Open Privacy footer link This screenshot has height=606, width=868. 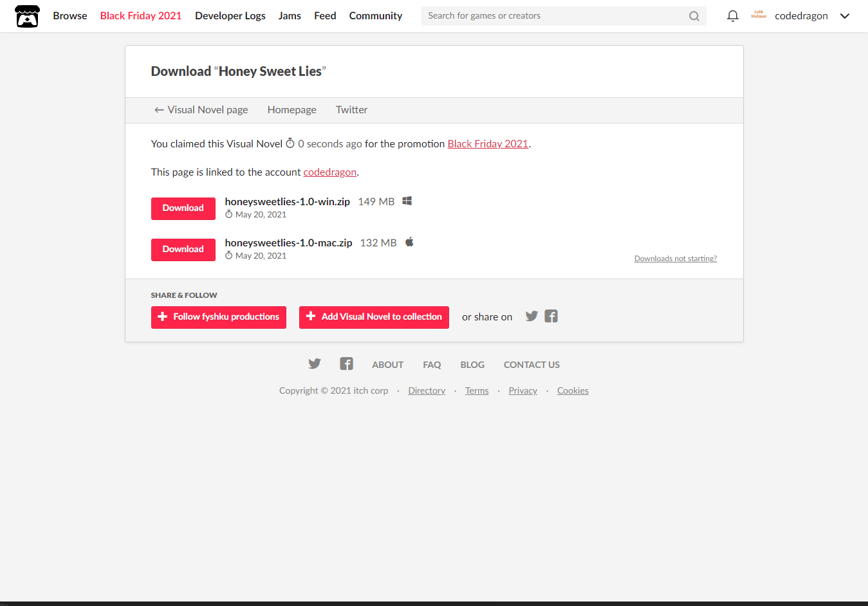point(523,390)
